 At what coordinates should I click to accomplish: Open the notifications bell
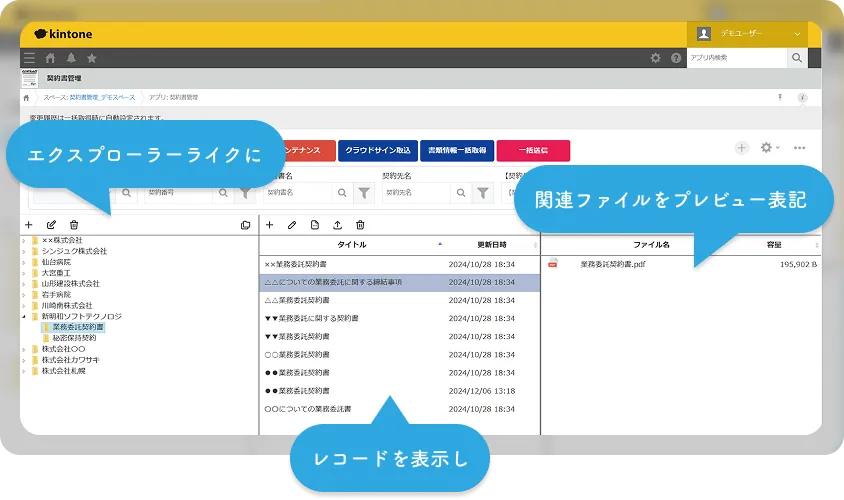(x=71, y=58)
